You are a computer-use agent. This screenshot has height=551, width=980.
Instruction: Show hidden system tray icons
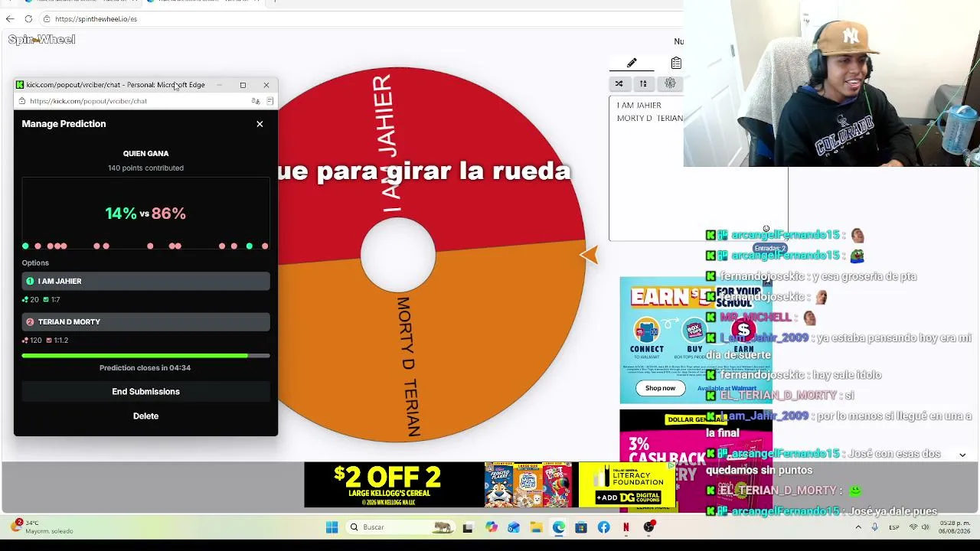click(x=857, y=527)
